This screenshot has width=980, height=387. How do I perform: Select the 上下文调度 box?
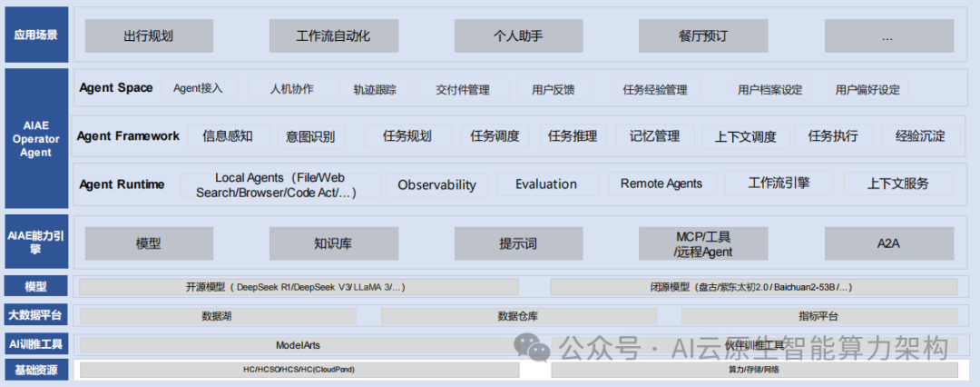746,136
